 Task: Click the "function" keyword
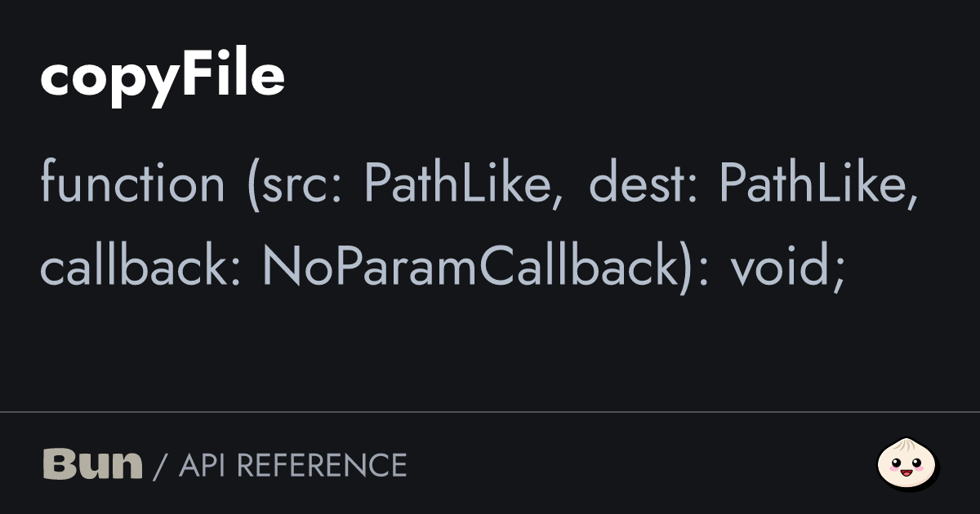tap(132, 183)
